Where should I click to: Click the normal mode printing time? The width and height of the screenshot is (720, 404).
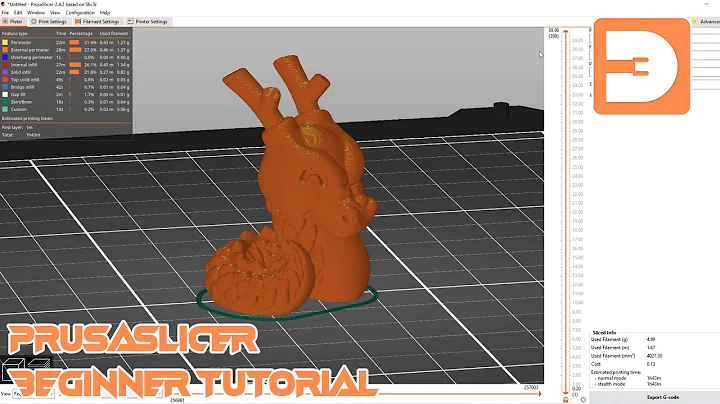pyautogui.click(x=654, y=378)
